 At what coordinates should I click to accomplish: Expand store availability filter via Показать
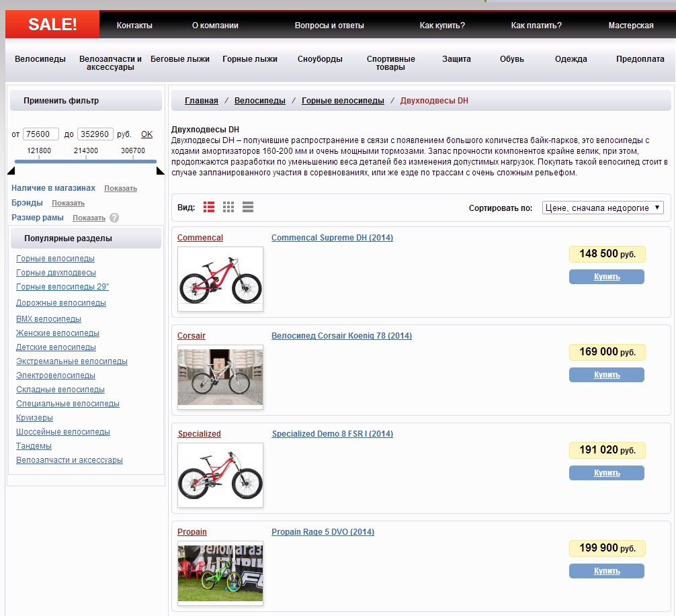(x=121, y=188)
